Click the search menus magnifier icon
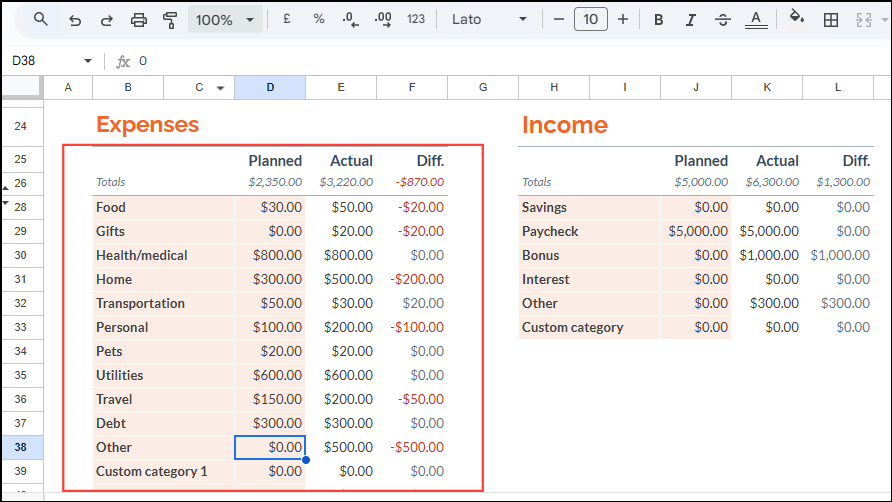 point(40,19)
